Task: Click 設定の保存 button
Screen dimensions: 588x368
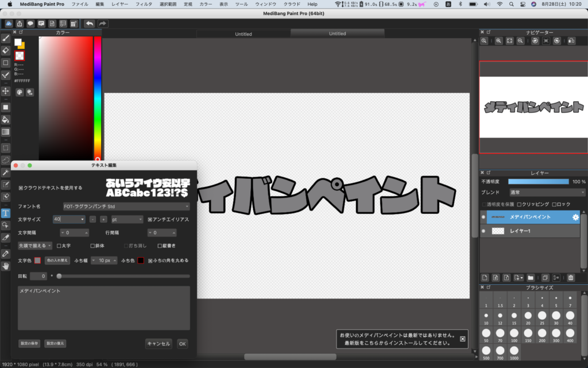Action: [x=29, y=344]
